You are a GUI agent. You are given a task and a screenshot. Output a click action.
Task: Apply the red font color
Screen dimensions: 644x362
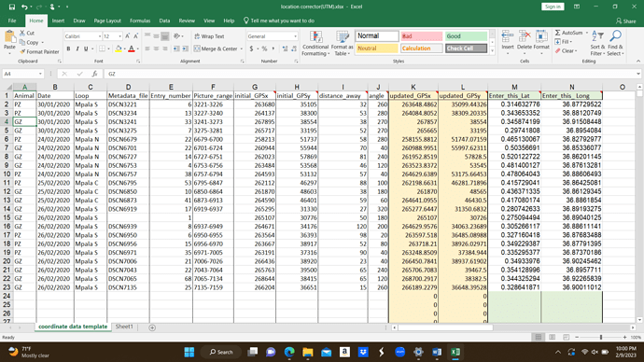132,49
